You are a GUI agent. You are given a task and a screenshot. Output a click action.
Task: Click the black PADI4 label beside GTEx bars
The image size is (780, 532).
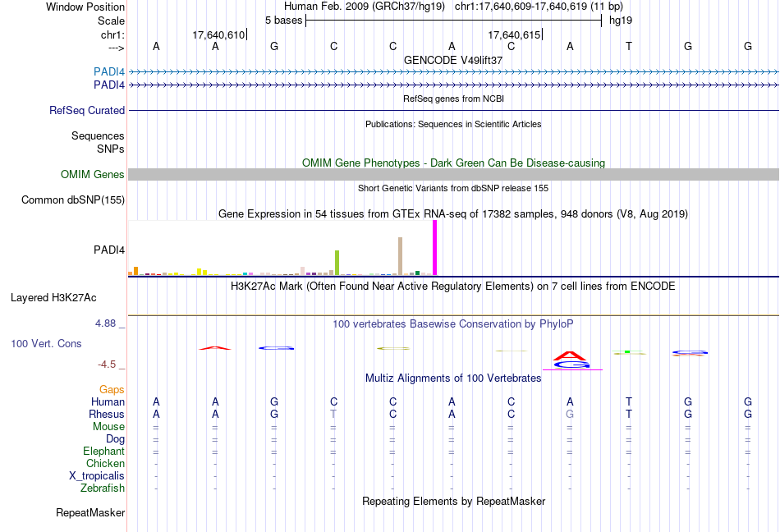109,250
